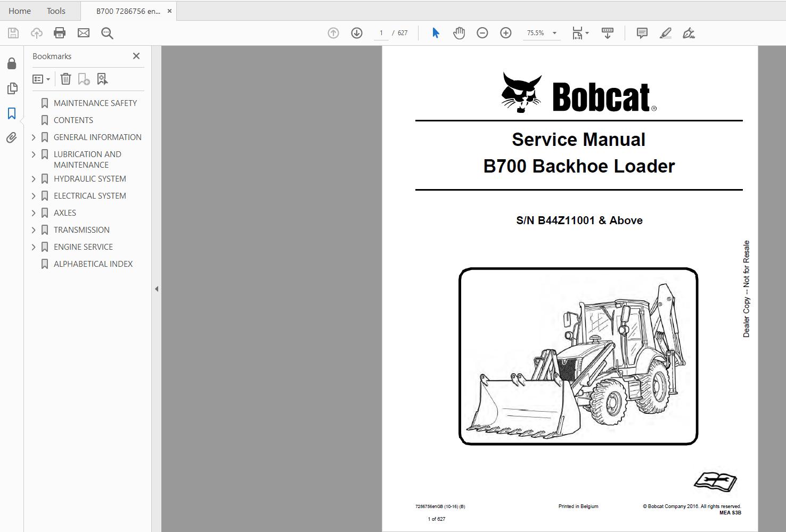Switch to Tools tab
The image size is (786, 532).
[56, 11]
